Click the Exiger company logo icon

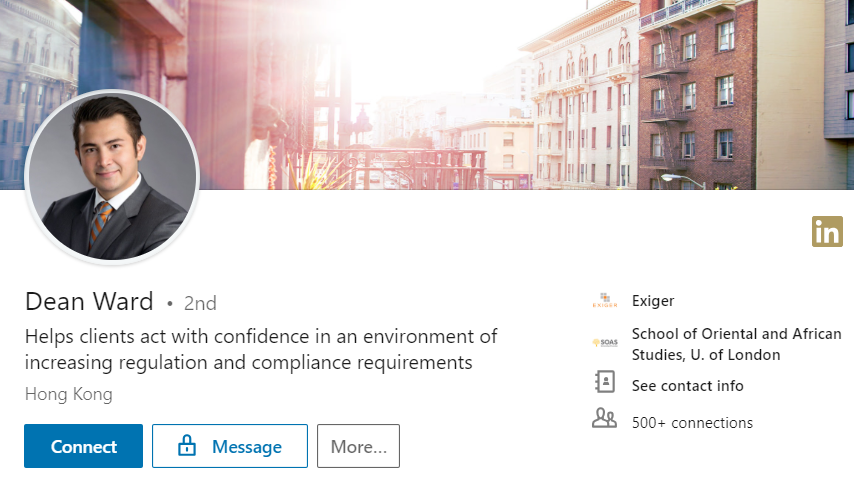pyautogui.click(x=605, y=301)
